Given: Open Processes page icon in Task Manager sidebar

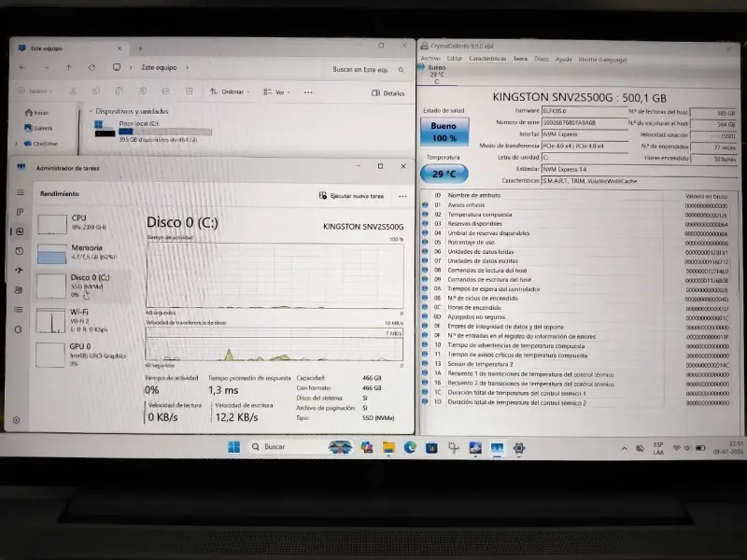Looking at the screenshot, I should point(20,212).
